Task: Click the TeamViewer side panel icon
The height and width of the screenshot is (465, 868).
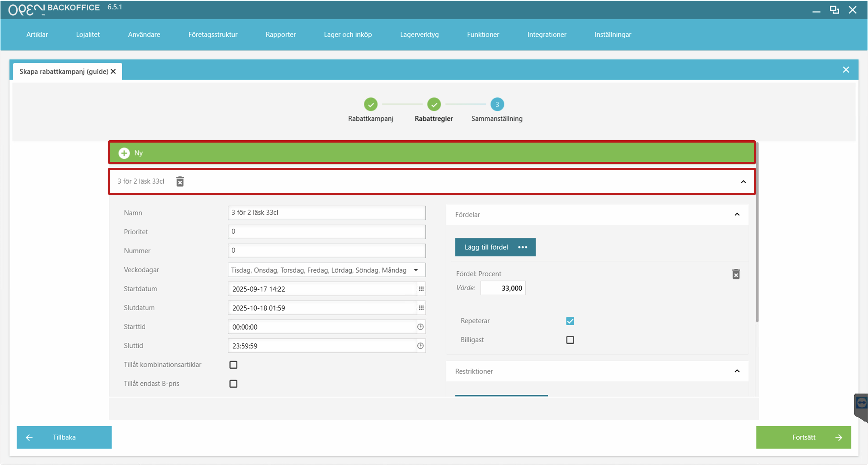Action: pyautogui.click(x=861, y=403)
